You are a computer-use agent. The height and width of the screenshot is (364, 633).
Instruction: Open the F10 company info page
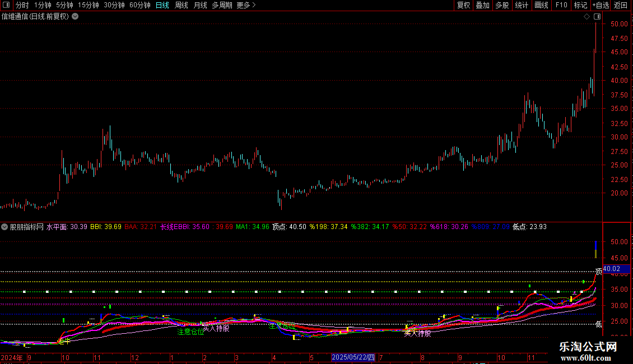pyautogui.click(x=561, y=6)
